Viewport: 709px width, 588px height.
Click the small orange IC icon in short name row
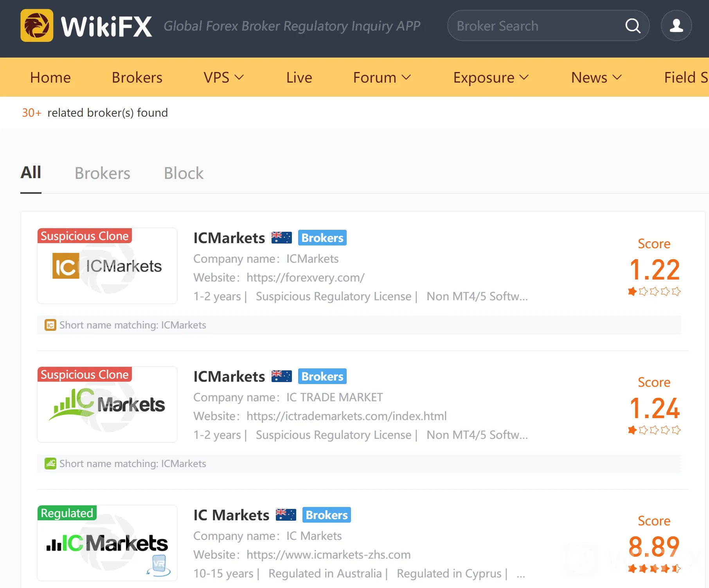tap(50, 325)
